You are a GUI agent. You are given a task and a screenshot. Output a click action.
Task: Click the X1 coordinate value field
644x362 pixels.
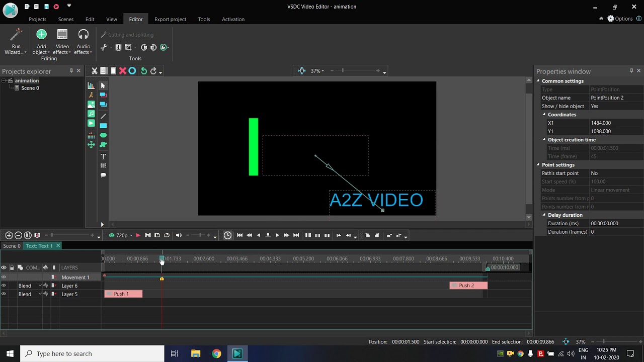(x=617, y=123)
